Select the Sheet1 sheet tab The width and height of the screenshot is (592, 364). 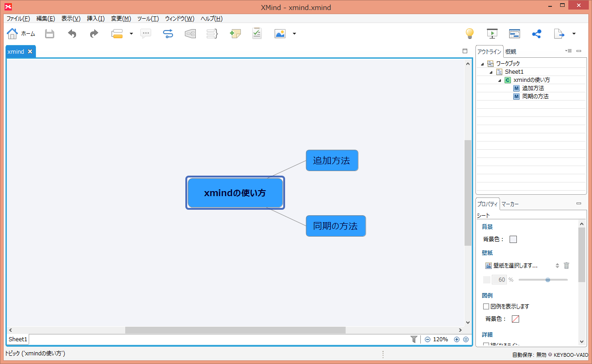click(18, 339)
